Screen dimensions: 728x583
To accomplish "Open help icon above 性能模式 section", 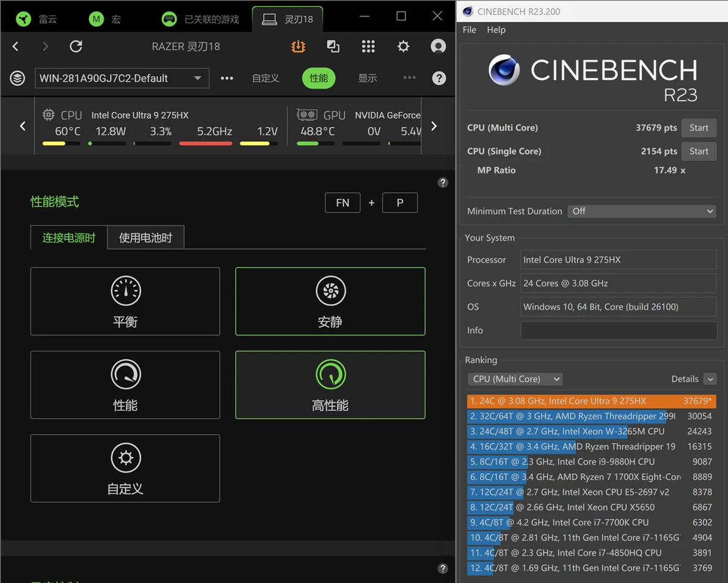I will click(x=443, y=183).
